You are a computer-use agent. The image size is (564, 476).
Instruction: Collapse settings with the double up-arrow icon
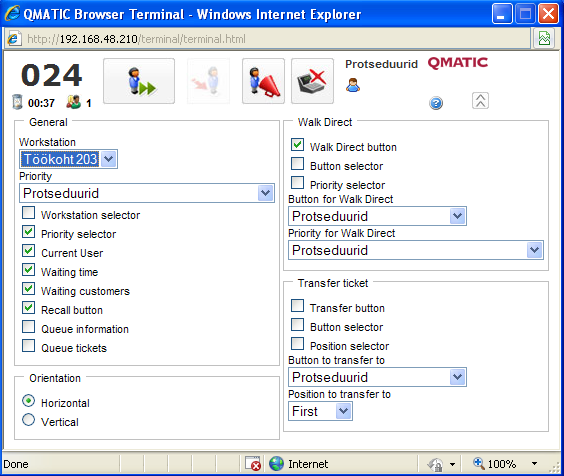pyautogui.click(x=480, y=100)
